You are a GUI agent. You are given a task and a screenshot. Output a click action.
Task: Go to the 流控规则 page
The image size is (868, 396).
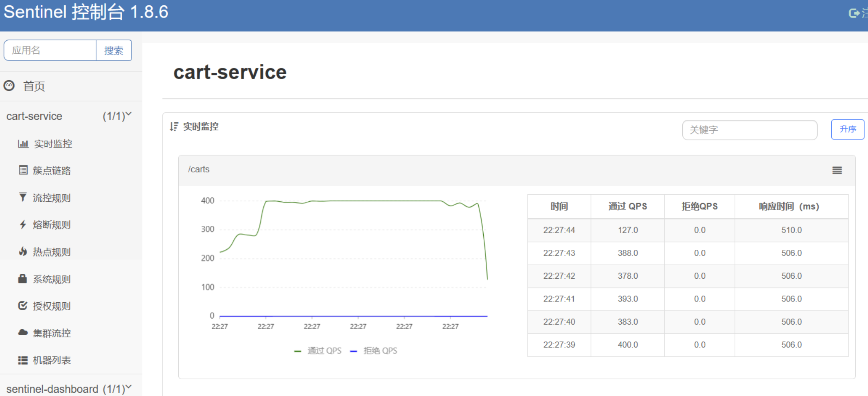52,198
